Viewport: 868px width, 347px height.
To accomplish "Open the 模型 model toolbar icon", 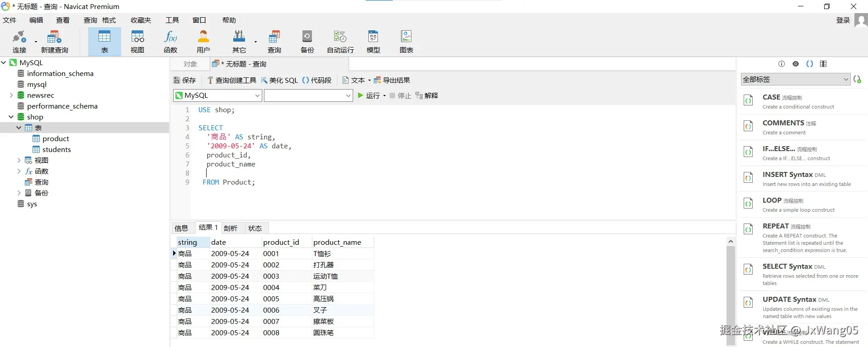I will [x=373, y=41].
